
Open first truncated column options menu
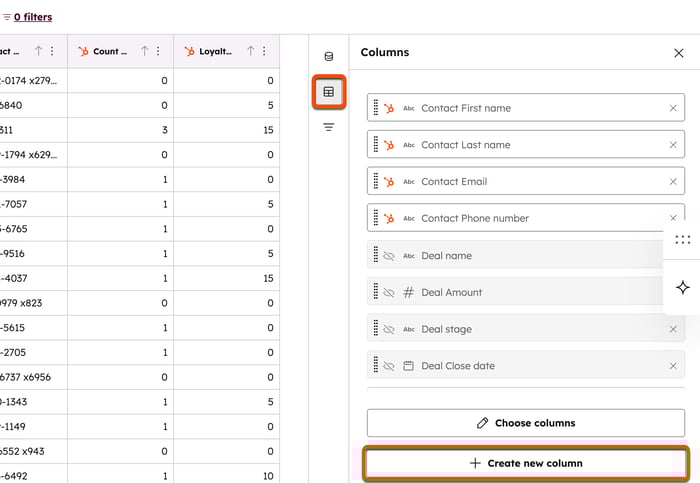52,51
